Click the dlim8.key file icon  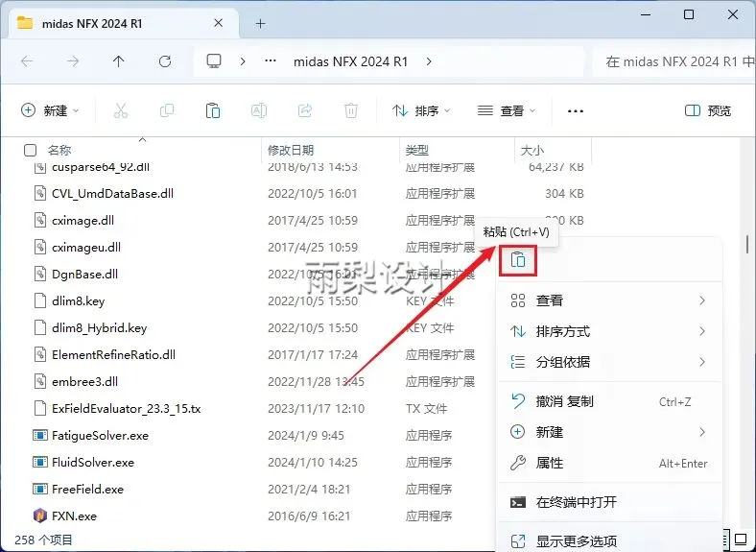pos(40,300)
